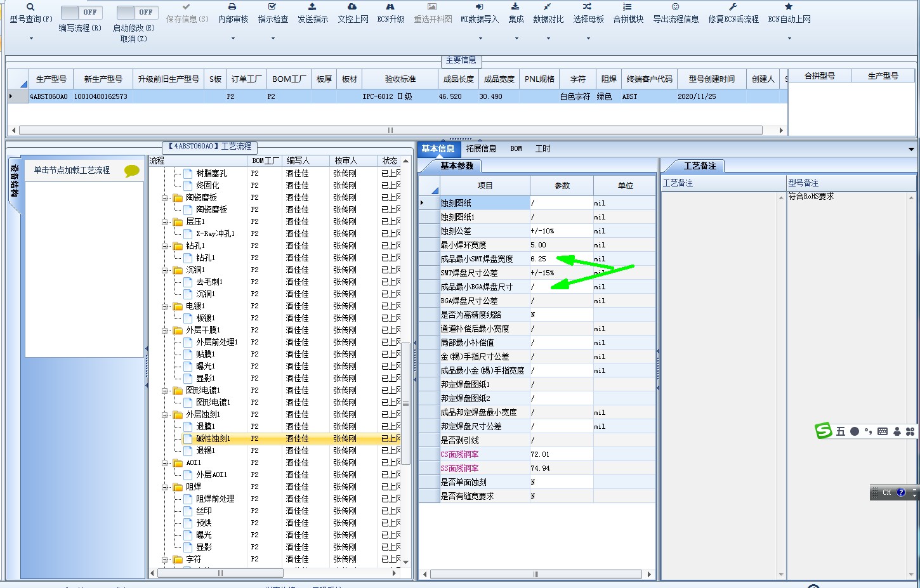Open dropdown arrow under 内部审核
920x588 pixels.
[233, 39]
